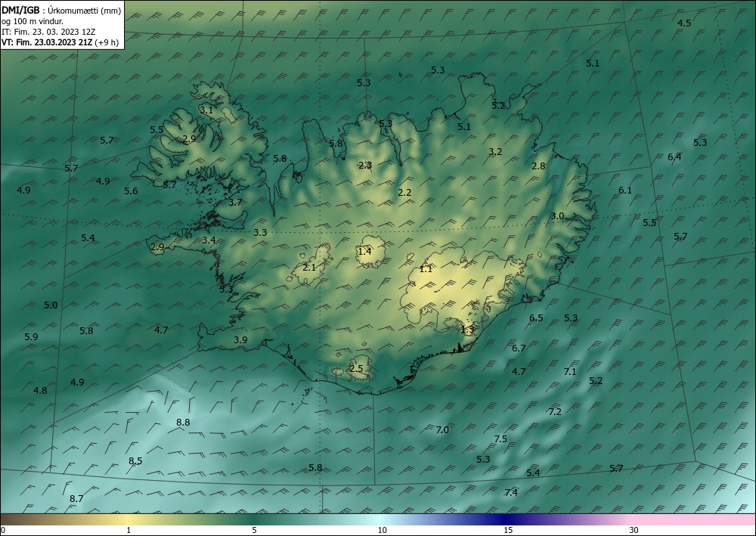
Task: Click the 'DMI/IGB : Úrkomumætti (mm)' title line
Action: point(61,10)
